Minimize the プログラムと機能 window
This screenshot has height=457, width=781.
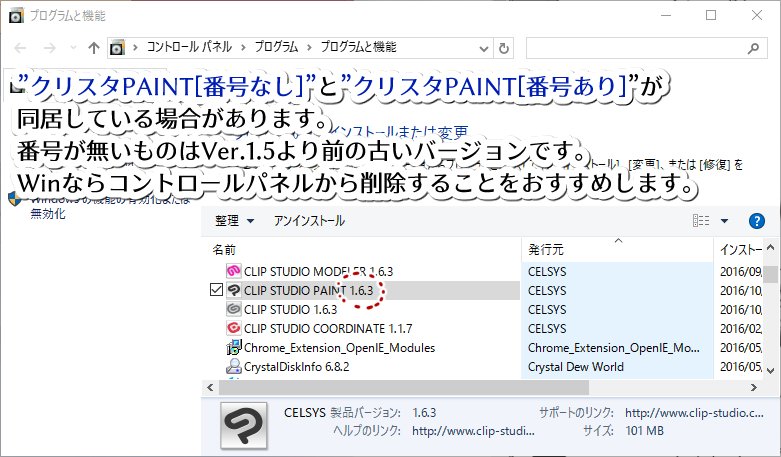665,15
